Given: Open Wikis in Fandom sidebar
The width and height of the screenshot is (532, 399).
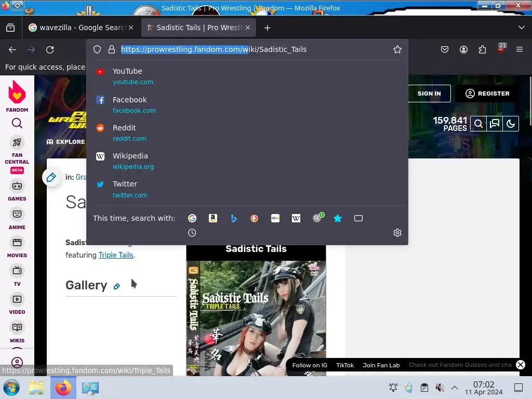Looking at the screenshot, I should 17,332.
